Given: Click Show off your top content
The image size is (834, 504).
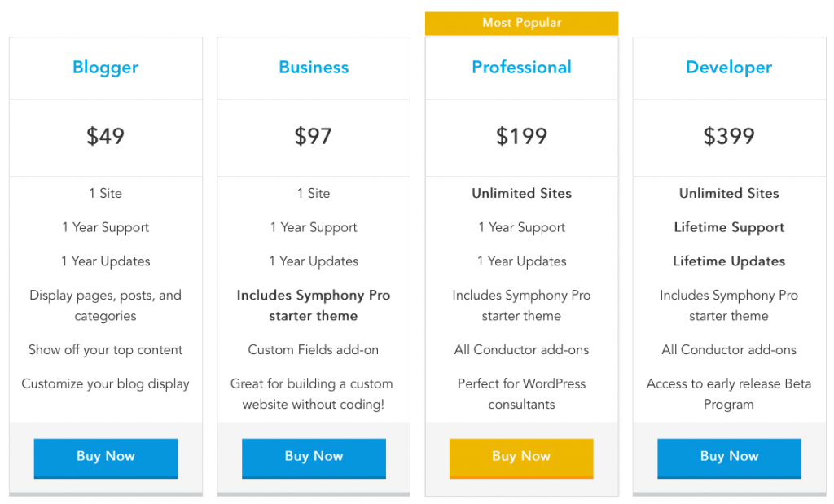Looking at the screenshot, I should (105, 350).
